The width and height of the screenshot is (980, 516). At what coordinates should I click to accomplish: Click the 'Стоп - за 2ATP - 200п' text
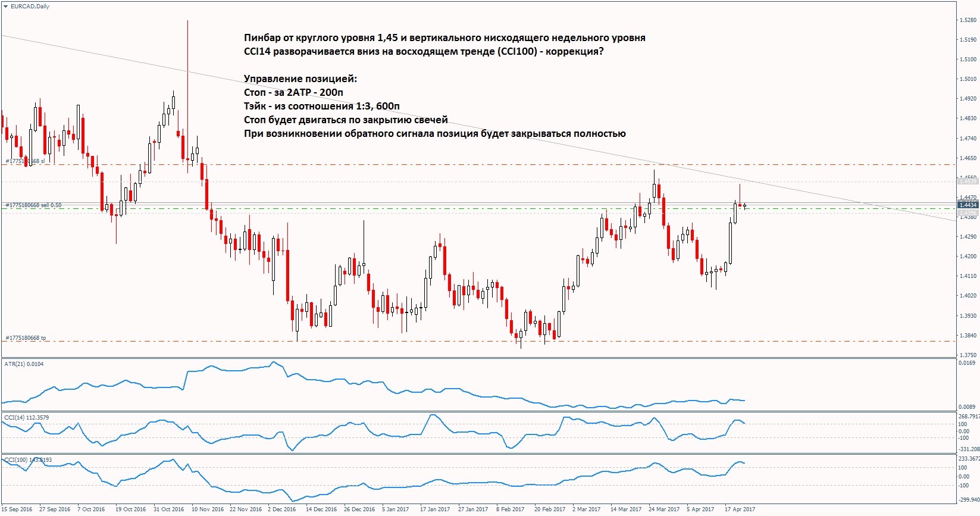tap(293, 92)
